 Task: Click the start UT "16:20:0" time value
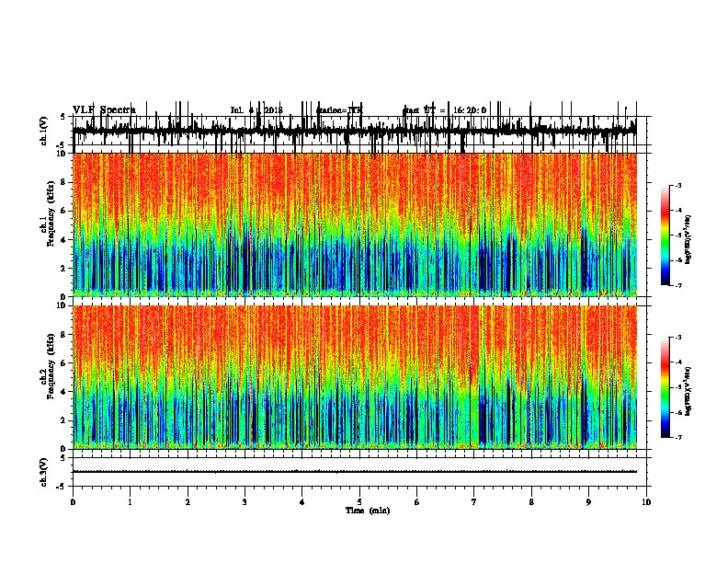470,110
